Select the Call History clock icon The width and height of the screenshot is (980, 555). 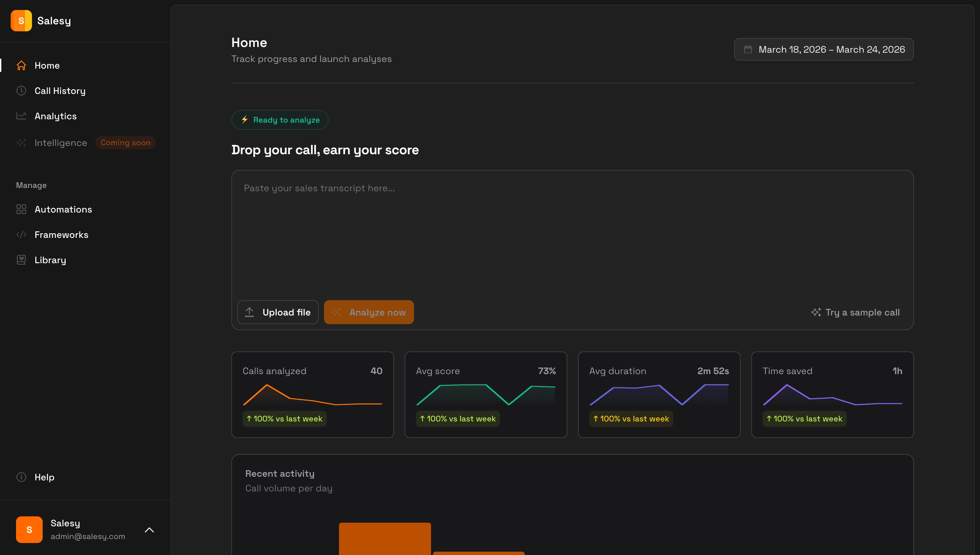pos(21,91)
